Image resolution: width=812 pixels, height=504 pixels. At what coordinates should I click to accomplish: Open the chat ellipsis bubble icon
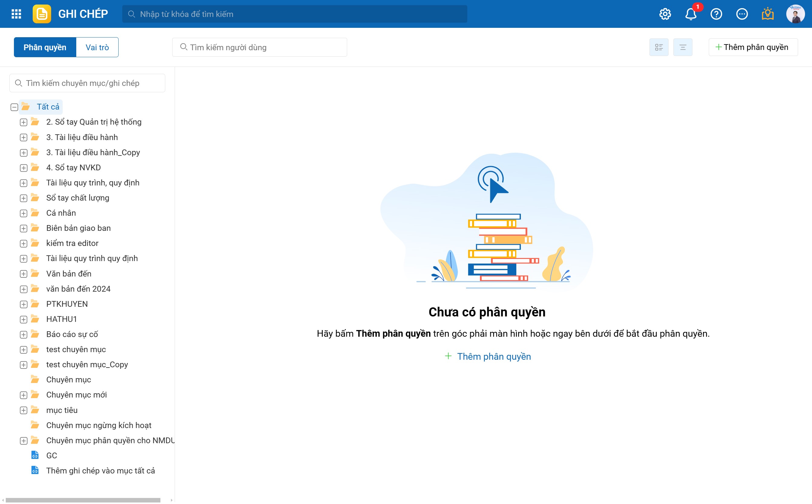coord(742,14)
